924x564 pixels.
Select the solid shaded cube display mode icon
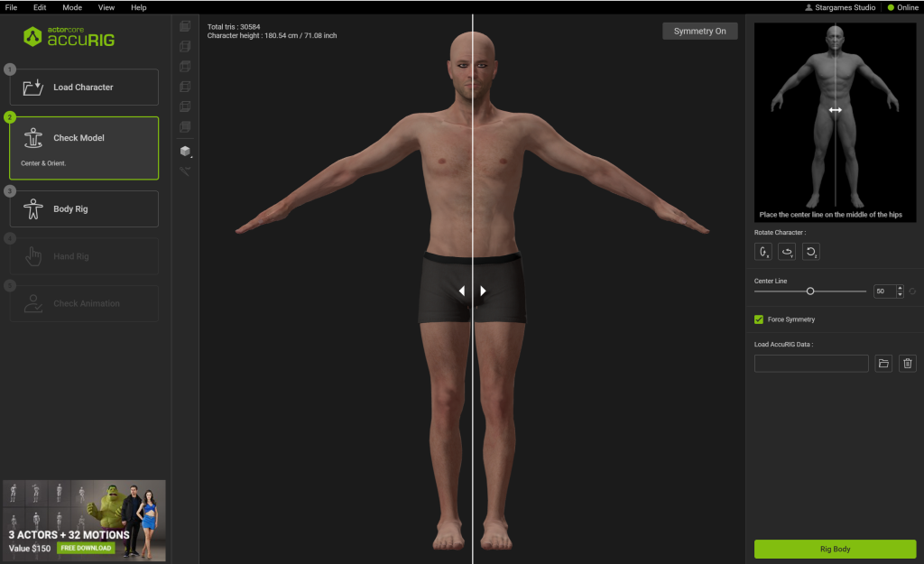[184, 151]
